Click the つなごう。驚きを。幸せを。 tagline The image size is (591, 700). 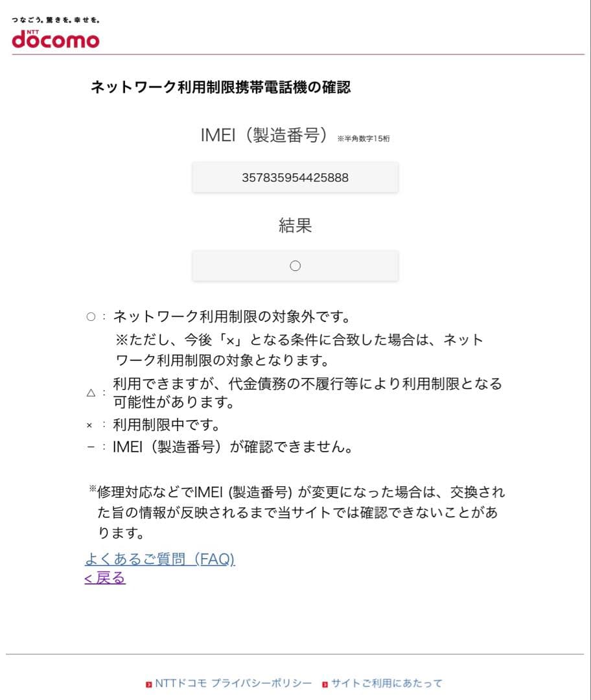[x=55, y=19]
